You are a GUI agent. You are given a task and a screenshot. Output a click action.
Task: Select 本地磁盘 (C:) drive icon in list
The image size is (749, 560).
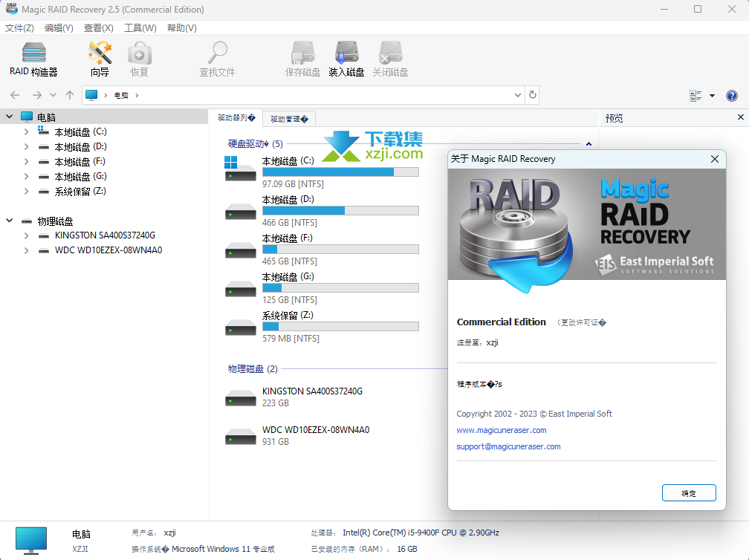click(240, 169)
